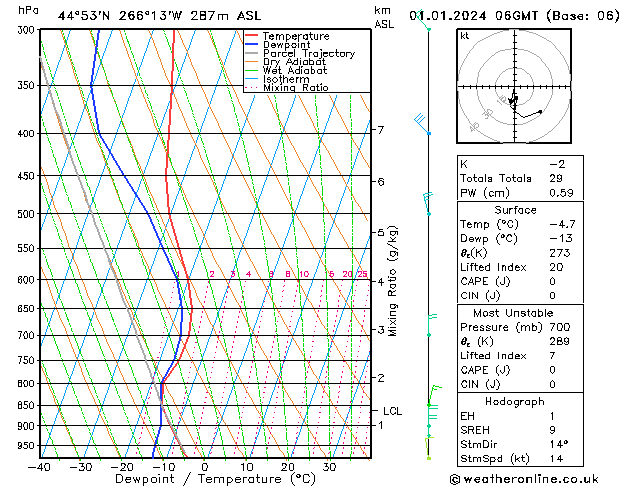
Task: Click the 400 hPa pressure axis label
Action: pos(28,134)
